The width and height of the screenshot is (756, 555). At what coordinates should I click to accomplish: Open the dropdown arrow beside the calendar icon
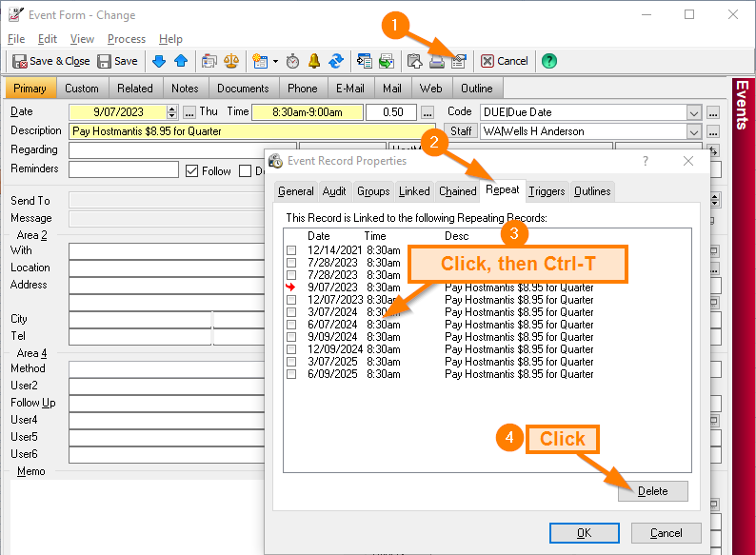click(x=275, y=61)
